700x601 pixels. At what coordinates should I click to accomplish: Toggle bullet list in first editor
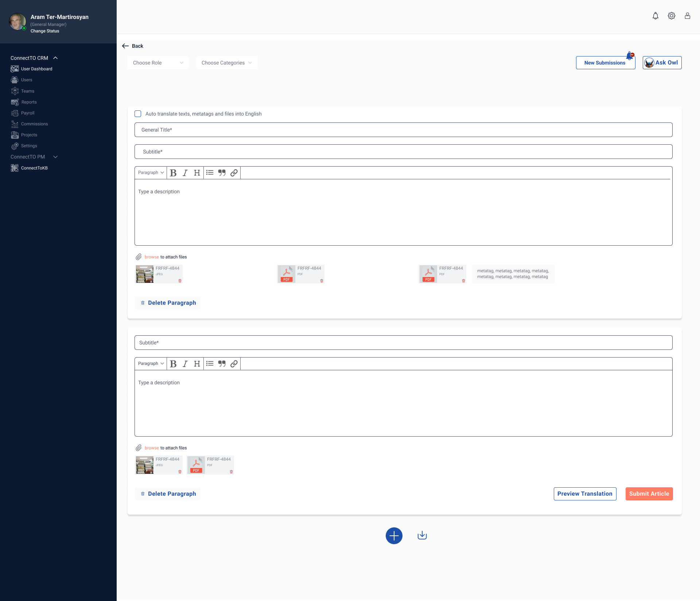tap(210, 173)
